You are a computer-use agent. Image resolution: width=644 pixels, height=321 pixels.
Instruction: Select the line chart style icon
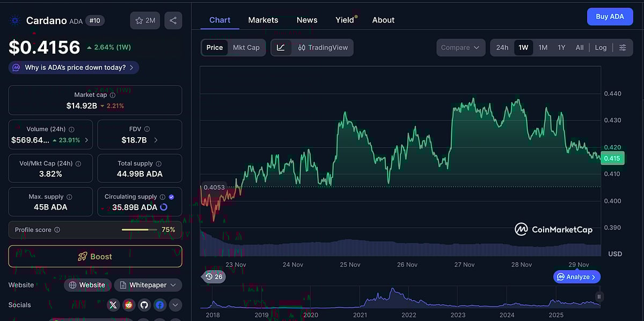(281, 47)
